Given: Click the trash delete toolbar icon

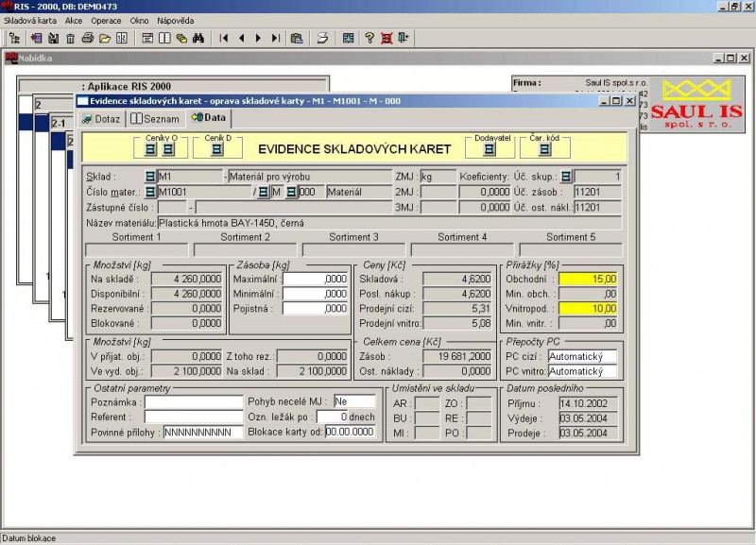Looking at the screenshot, I should click(x=70, y=39).
